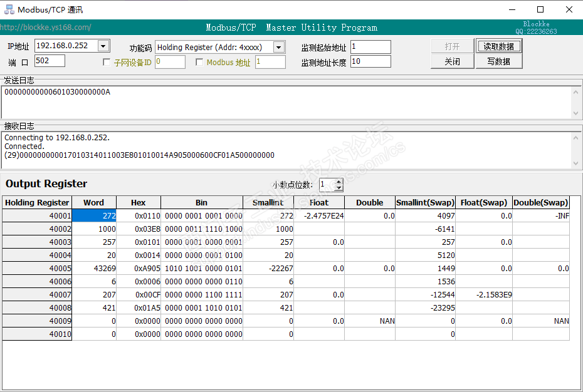Viewport: 583px width, 392px height.
Task: Click into the 端口 field showing 502
Action: point(50,61)
